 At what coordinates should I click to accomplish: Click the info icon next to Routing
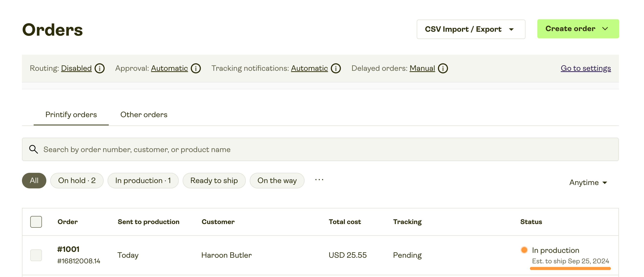[x=99, y=68]
